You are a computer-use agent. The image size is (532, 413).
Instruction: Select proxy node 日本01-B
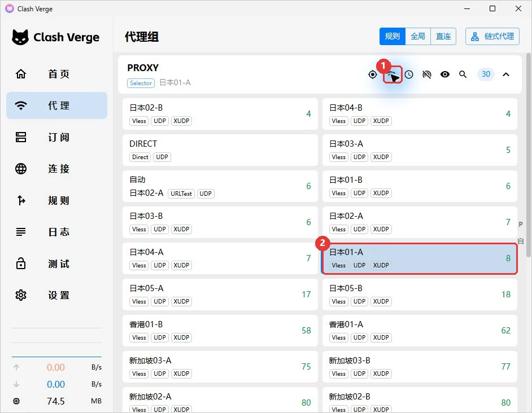[420, 186]
